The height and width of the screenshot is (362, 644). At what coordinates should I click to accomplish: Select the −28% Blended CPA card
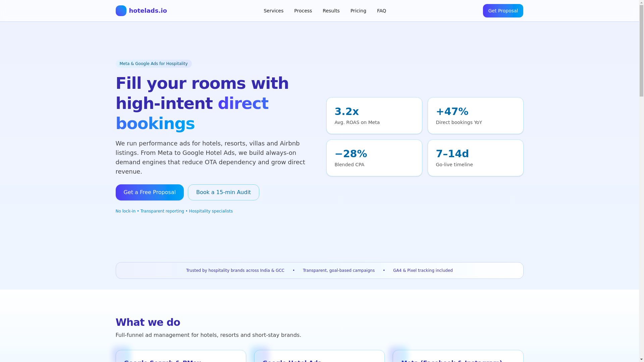pyautogui.click(x=374, y=158)
